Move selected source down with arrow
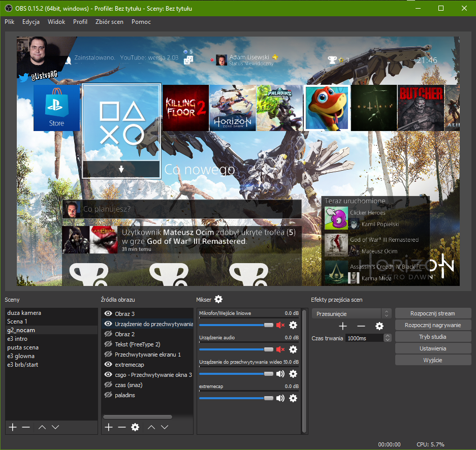Screen dimensions: 476x450 pos(165,427)
